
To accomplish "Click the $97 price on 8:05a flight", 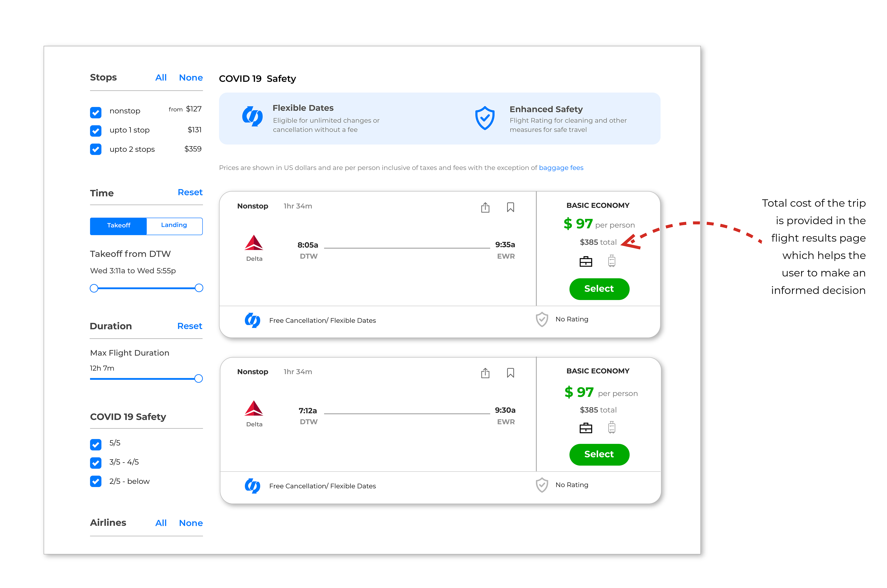I will pos(578,224).
